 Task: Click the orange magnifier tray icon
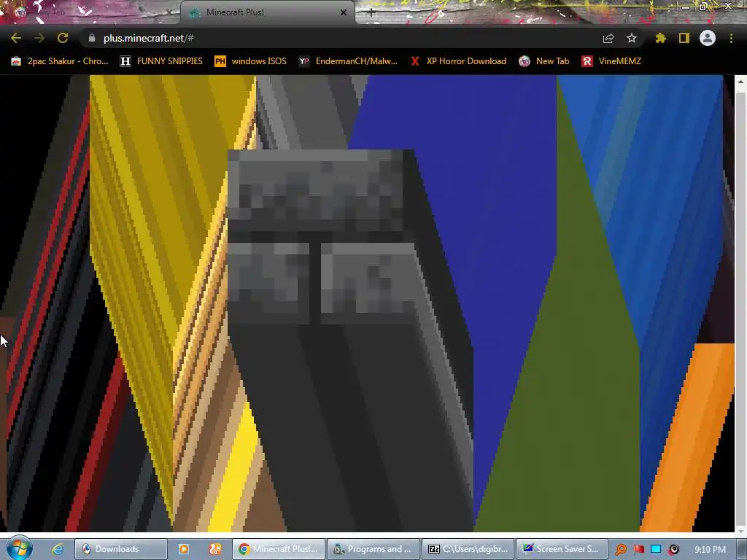click(x=621, y=549)
